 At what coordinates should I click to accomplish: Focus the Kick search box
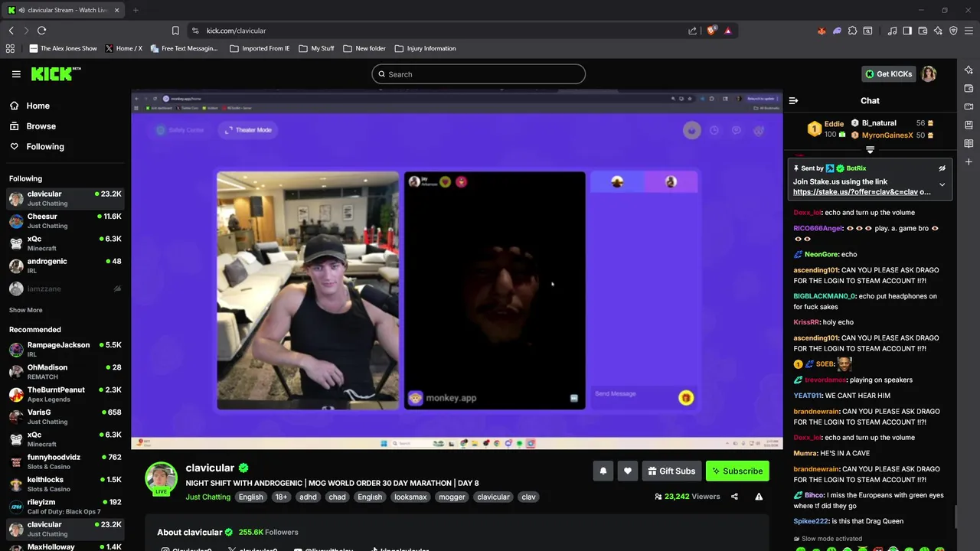(x=479, y=74)
